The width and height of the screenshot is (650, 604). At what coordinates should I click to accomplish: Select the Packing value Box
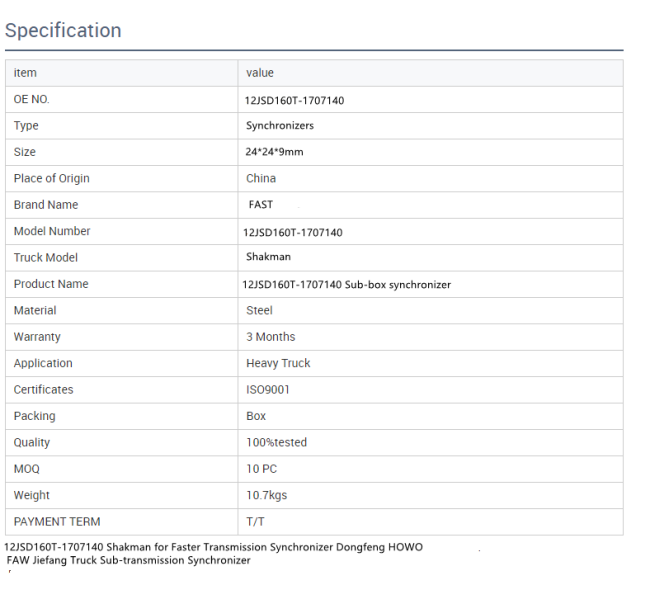pos(256,416)
